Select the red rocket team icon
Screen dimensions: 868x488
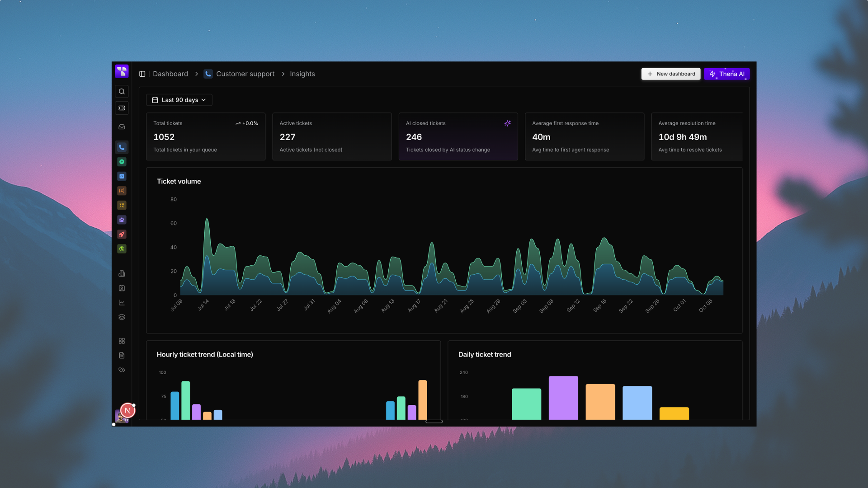click(x=122, y=235)
